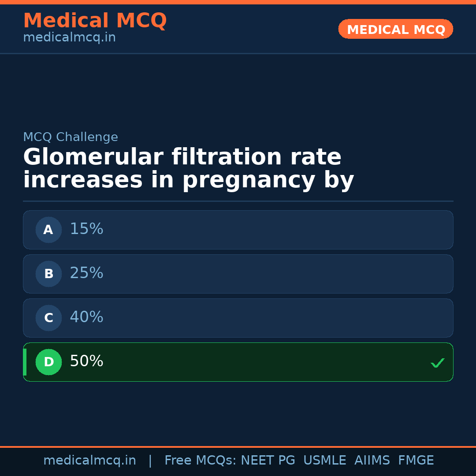Click the circular A option badge

(x=48, y=230)
